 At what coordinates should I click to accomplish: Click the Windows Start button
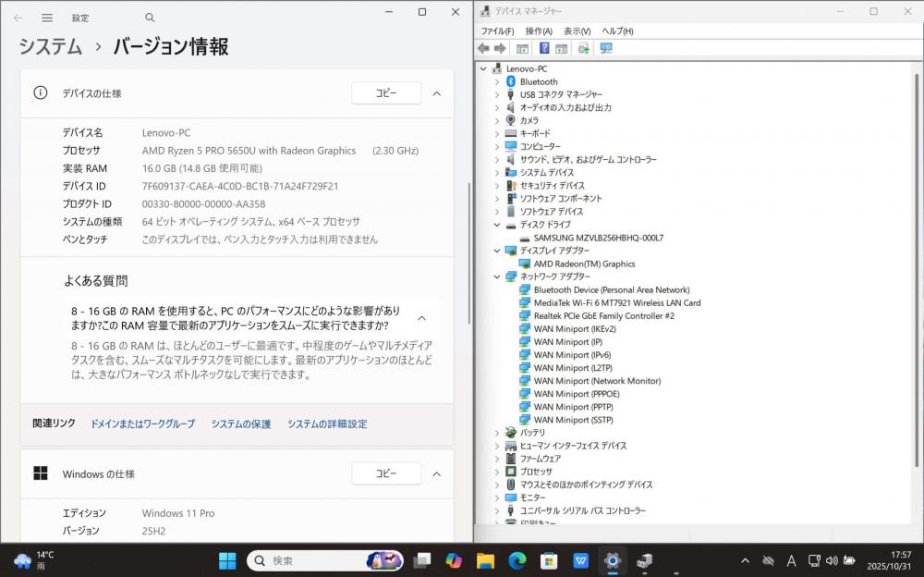[x=227, y=560]
